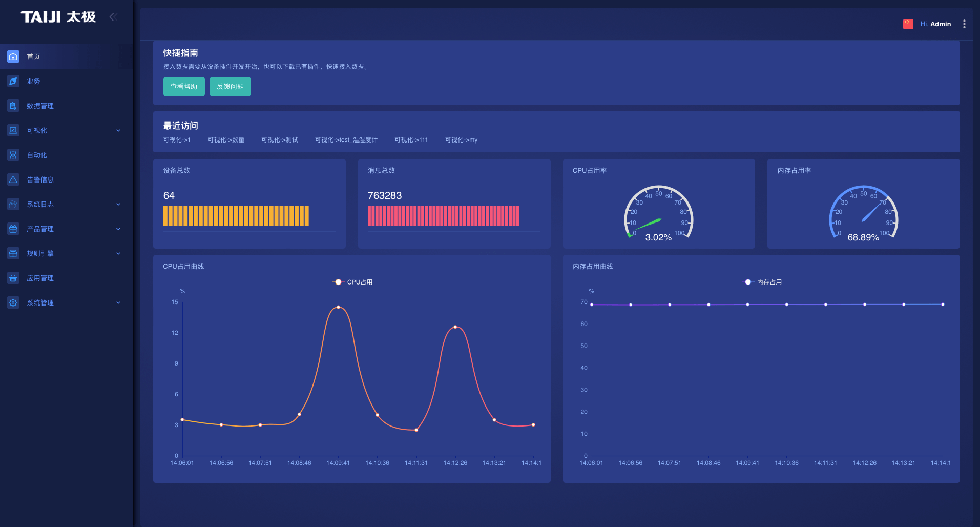Click the Chinese flag language icon
The width and height of the screenshot is (980, 527).
point(908,24)
